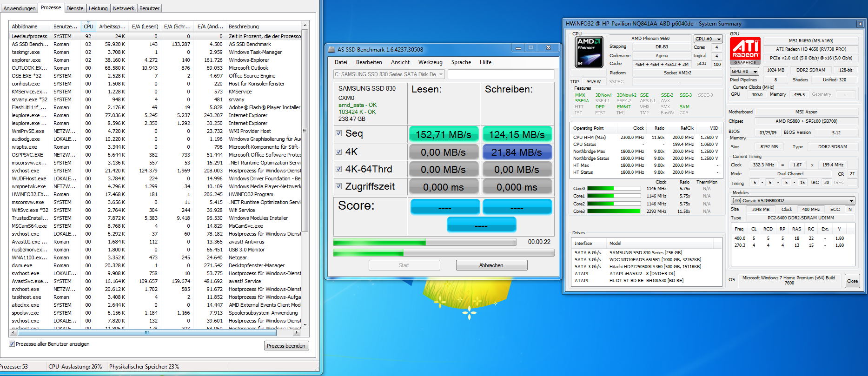Viewport: 868px width, 376px height.
Task: Click the AS SSD Benchmark title bar icon
Action: point(331,49)
